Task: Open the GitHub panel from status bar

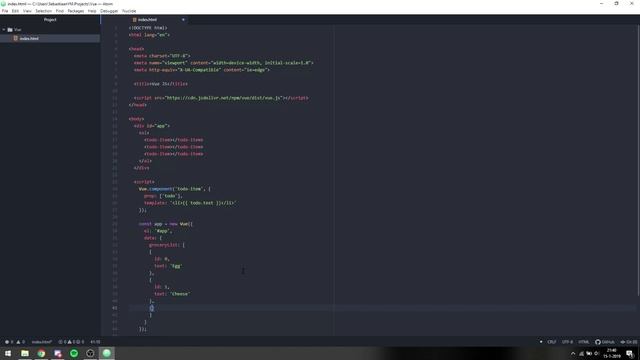Action: click(604, 342)
